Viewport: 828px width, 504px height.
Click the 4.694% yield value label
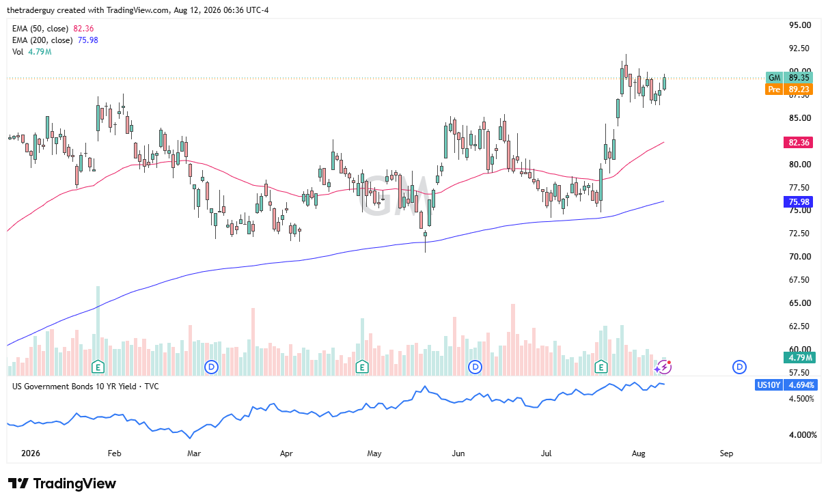(801, 385)
